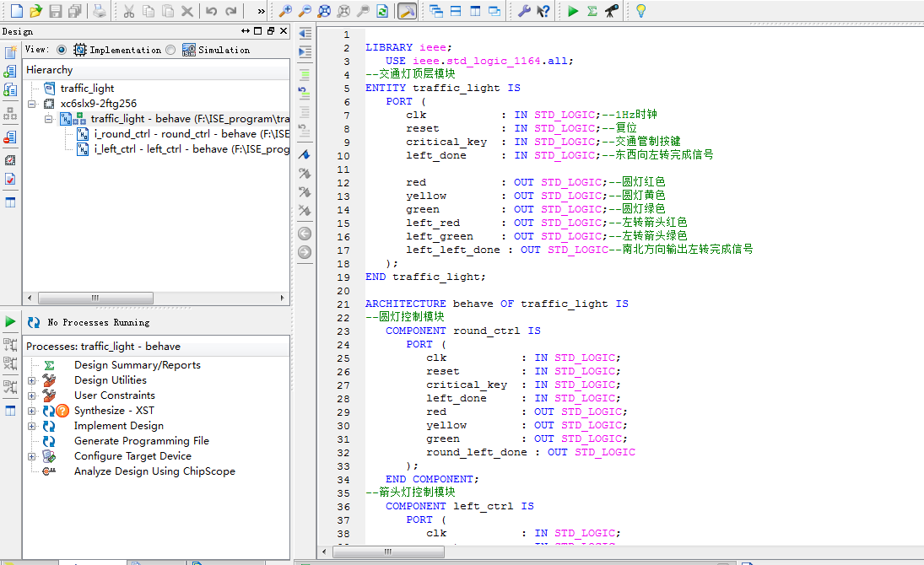
Task: Click the Design panel tab
Action: pyautogui.click(x=17, y=31)
